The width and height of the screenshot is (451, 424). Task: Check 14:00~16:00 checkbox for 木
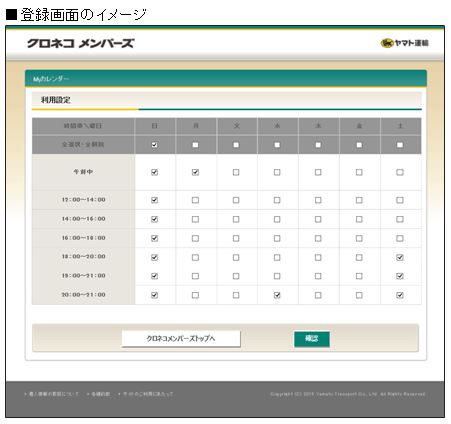point(318,219)
